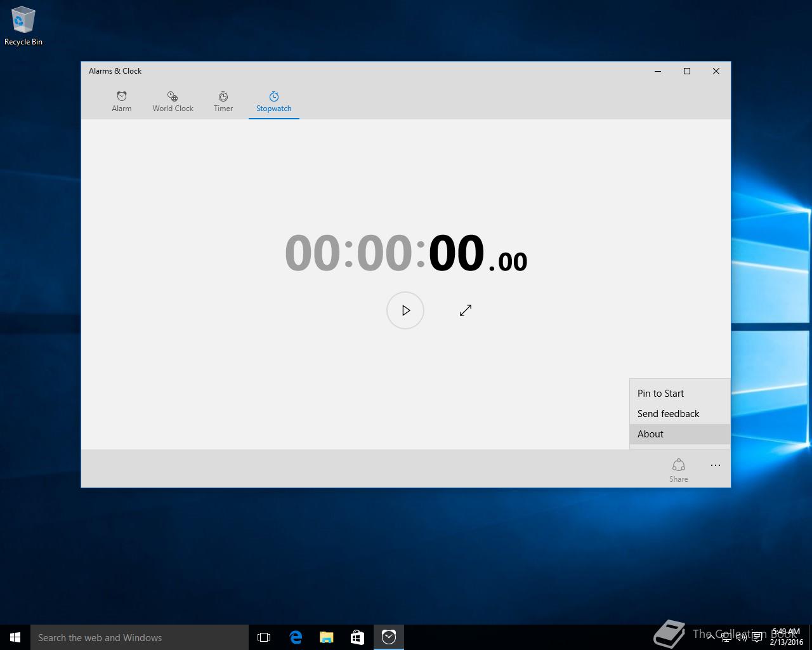The image size is (812, 650).
Task: Click the volume icon in the system tray
Action: 741,638
